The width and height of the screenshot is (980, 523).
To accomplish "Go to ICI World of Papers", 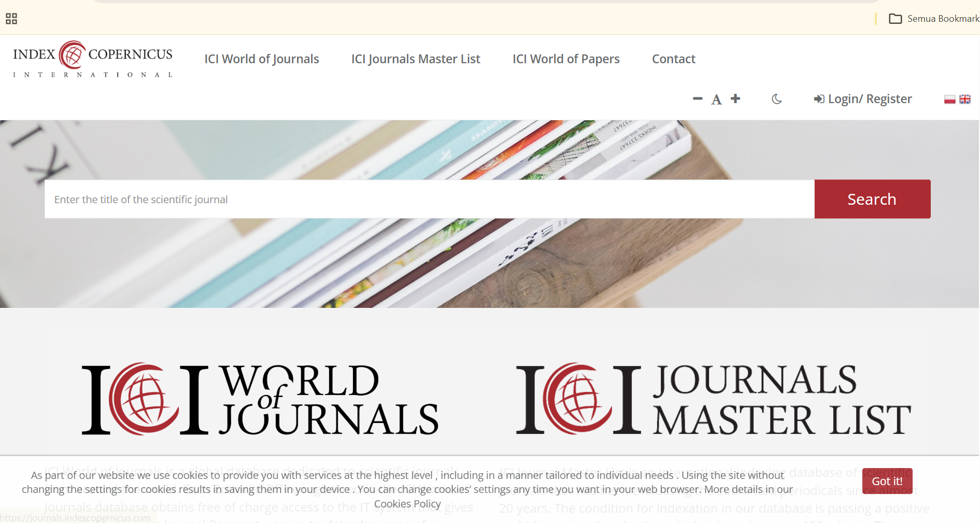I will (x=566, y=59).
